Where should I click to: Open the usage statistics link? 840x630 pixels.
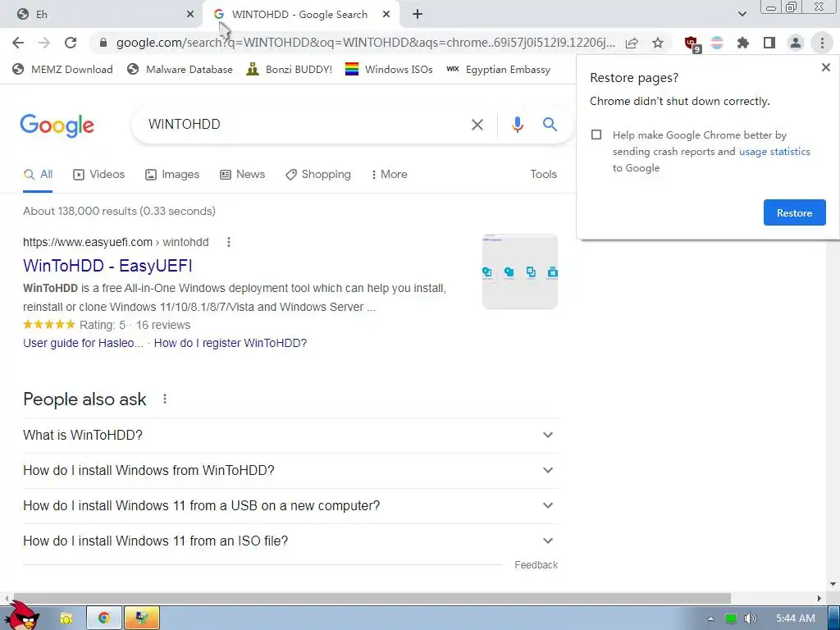pyautogui.click(x=774, y=152)
